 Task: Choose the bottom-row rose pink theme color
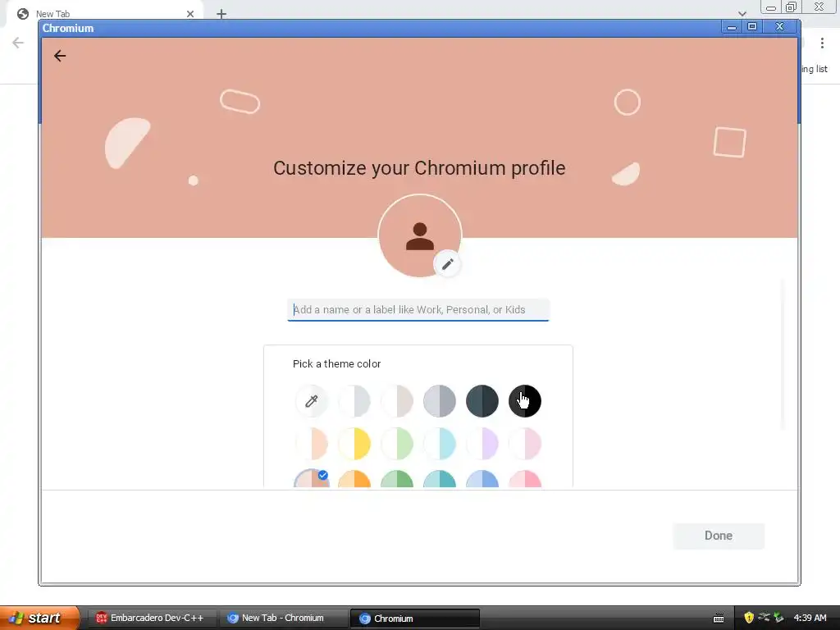(x=525, y=479)
